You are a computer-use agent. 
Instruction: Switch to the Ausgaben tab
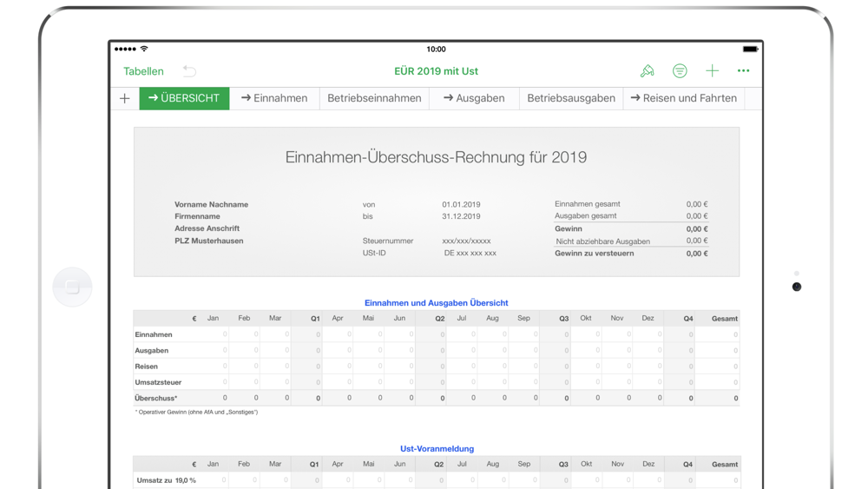[x=475, y=98]
